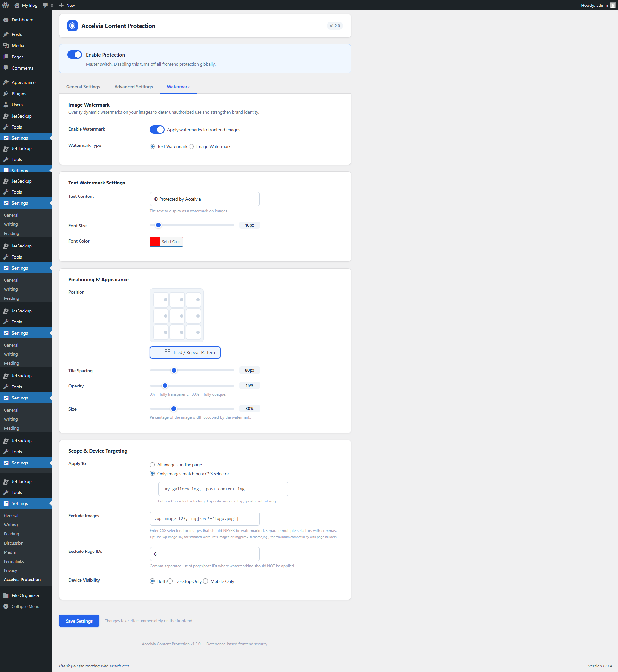The width and height of the screenshot is (618, 672).
Task: Choose Only images matching a CSS selector
Action: point(152,474)
